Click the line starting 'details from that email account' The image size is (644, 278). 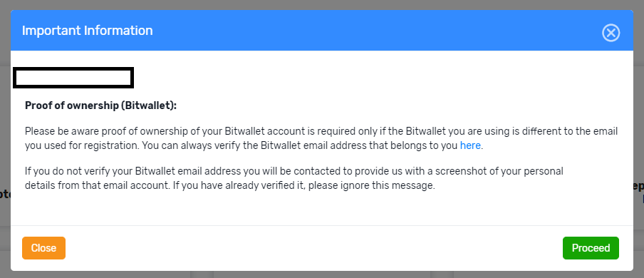coord(229,185)
